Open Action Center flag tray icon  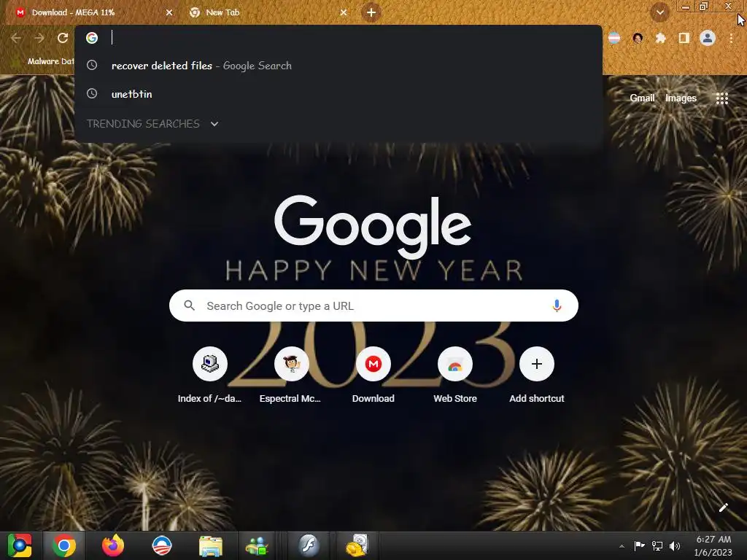pyautogui.click(x=639, y=545)
